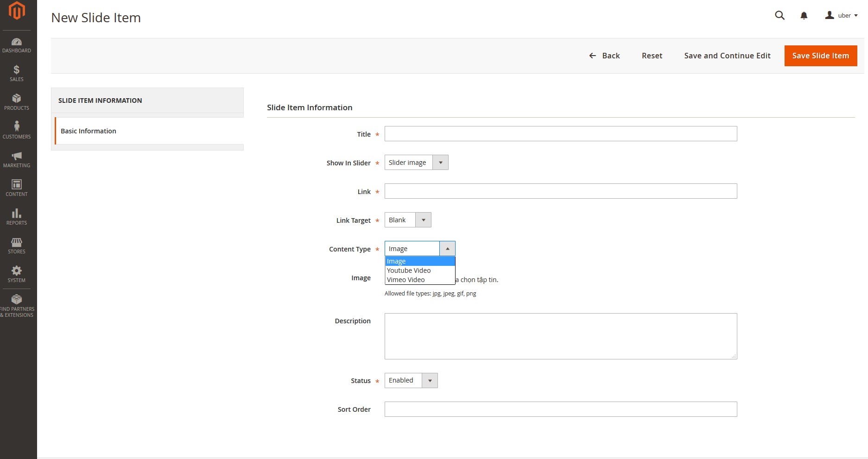Click Save and Continue Edit
This screenshot has width=868, height=459.
coord(727,56)
